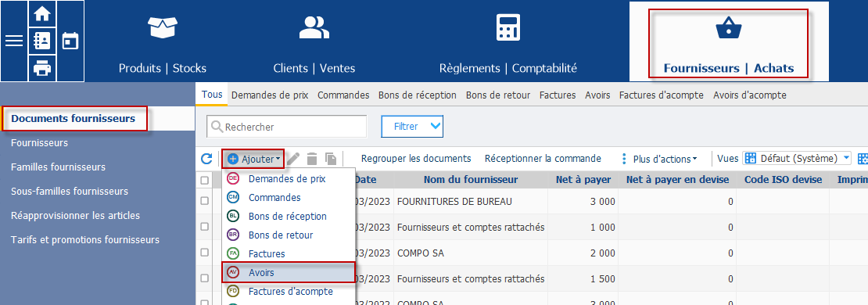Click the duplicate document icon
The width and height of the screenshot is (868, 305).
[x=331, y=159]
